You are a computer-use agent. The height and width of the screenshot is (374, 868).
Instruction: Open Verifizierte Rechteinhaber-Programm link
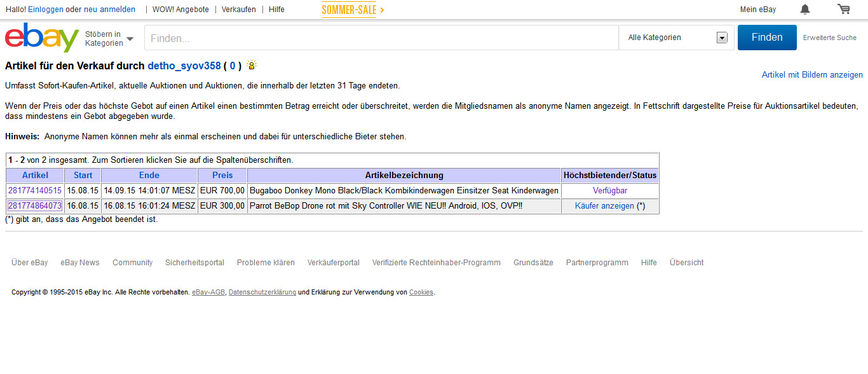tap(437, 263)
